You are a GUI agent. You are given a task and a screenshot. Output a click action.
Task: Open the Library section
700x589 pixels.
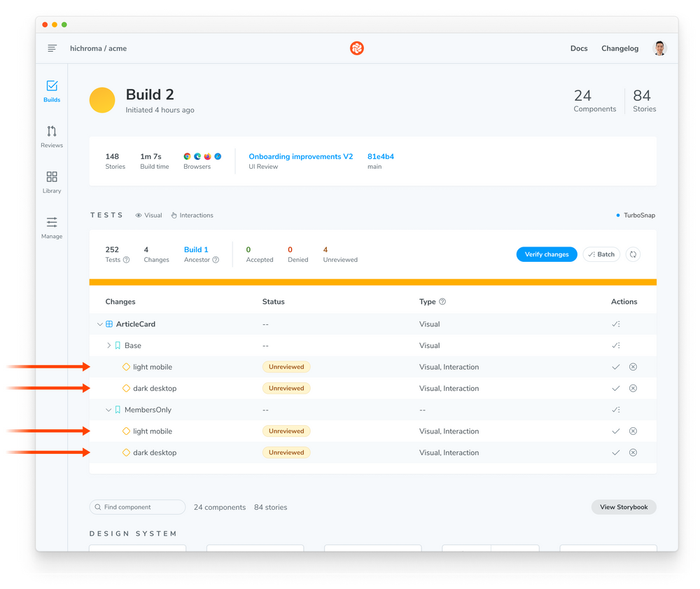point(51,182)
